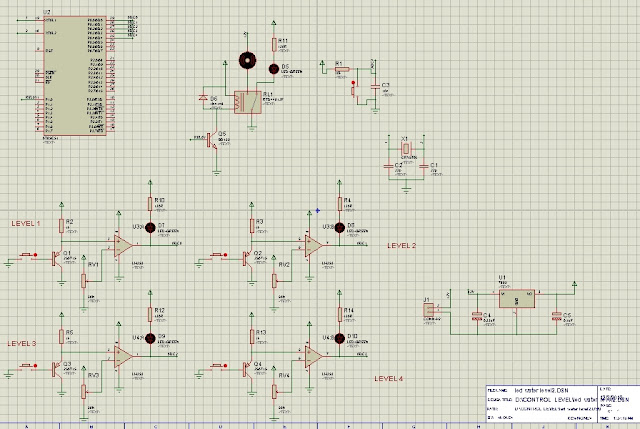
Task: Select capacitor C3 in the reset circuit
Action: tap(375, 86)
